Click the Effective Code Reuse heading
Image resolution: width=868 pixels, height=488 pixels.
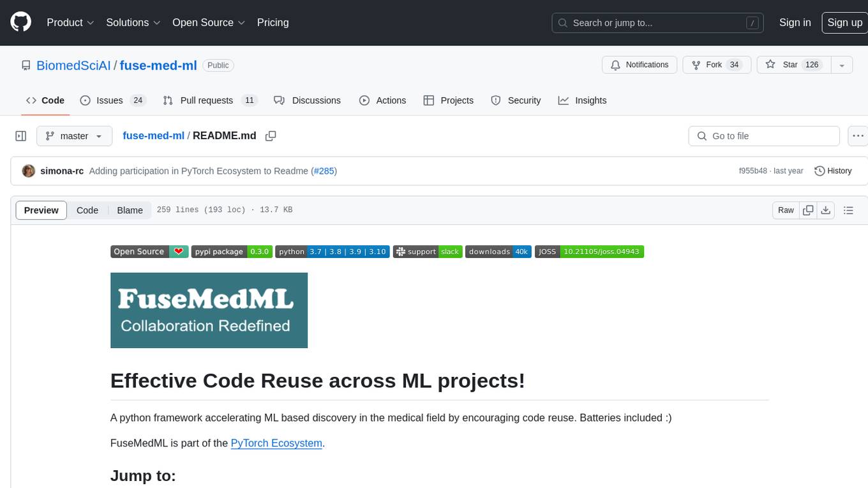click(x=318, y=381)
